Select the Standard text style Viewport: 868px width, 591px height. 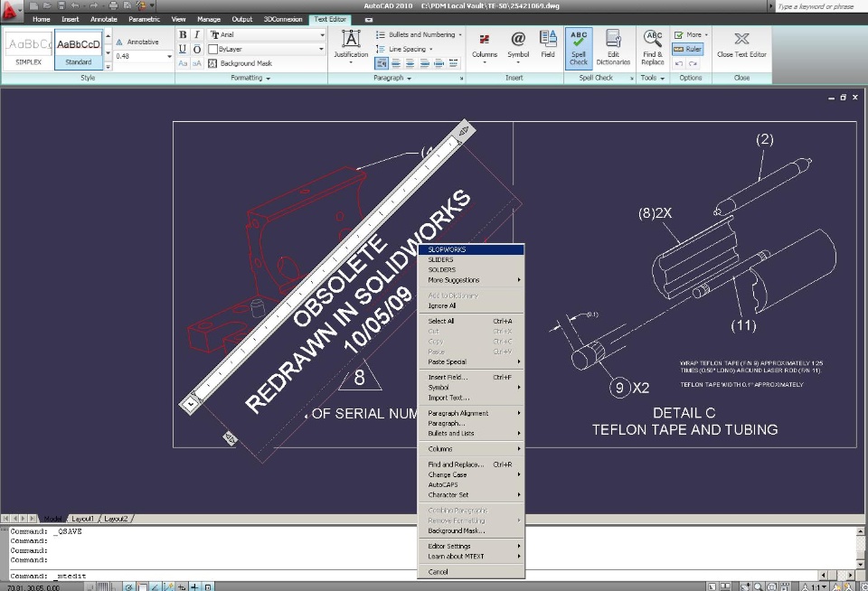pyautogui.click(x=79, y=50)
